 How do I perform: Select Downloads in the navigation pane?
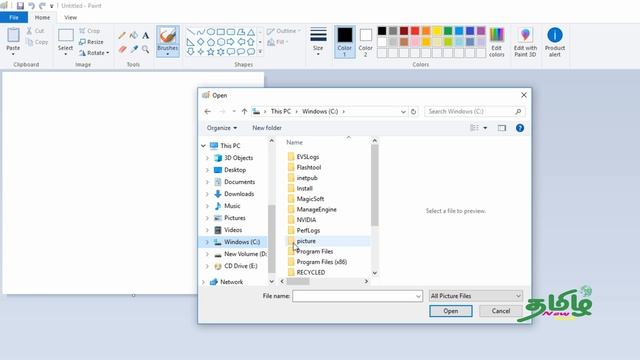click(x=239, y=194)
